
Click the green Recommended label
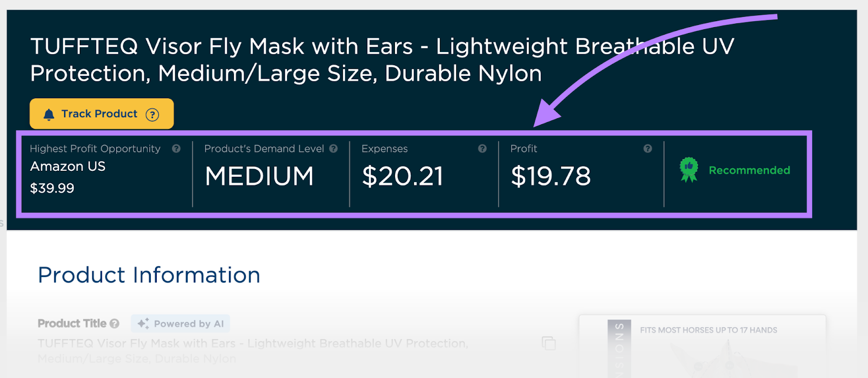pos(749,170)
